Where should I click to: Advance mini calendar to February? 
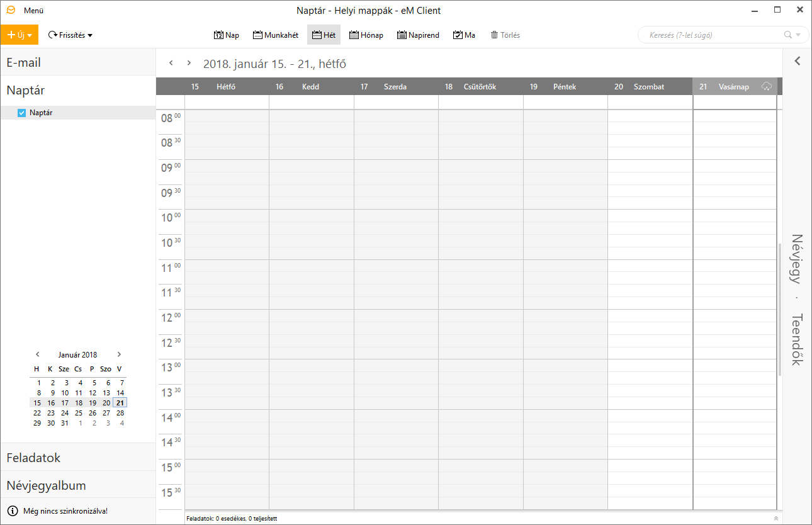click(x=119, y=354)
